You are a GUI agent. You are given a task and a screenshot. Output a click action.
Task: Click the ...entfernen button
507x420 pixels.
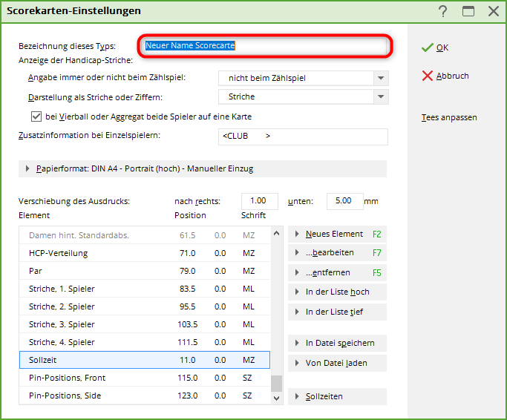pyautogui.click(x=336, y=272)
